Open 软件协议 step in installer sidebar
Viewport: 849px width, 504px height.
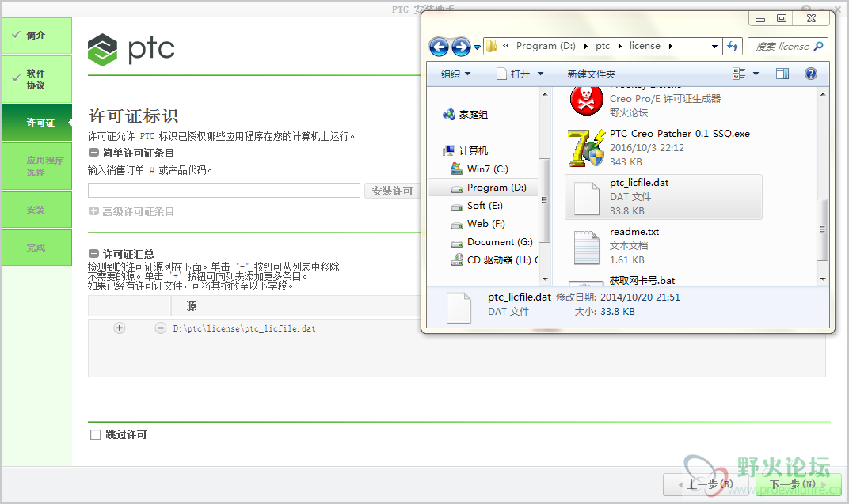pyautogui.click(x=36, y=79)
